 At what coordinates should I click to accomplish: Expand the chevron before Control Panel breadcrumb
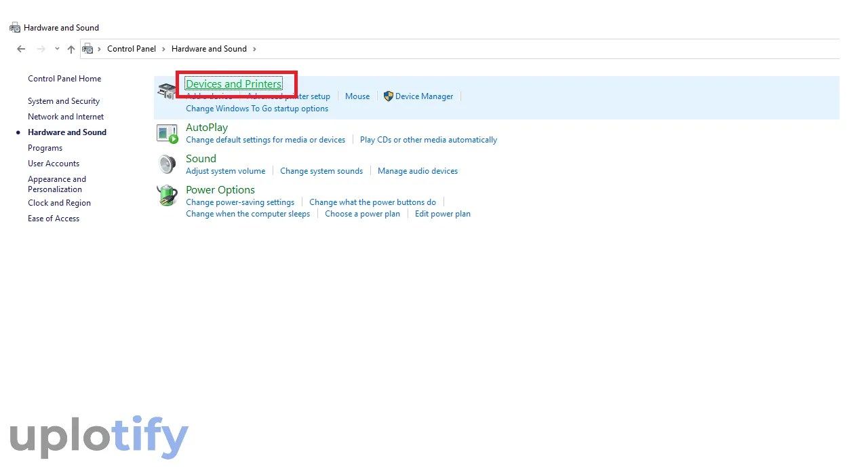100,49
